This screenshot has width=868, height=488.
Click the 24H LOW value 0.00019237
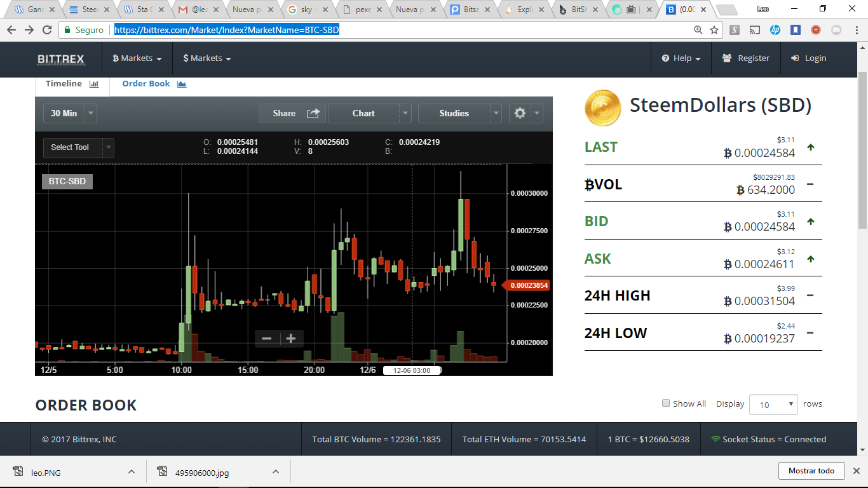[759, 339]
